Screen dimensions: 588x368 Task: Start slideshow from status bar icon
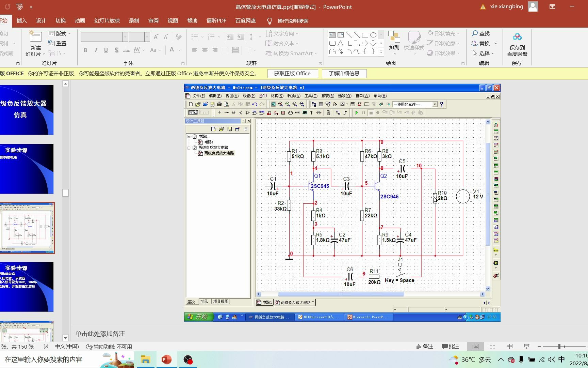click(x=526, y=347)
